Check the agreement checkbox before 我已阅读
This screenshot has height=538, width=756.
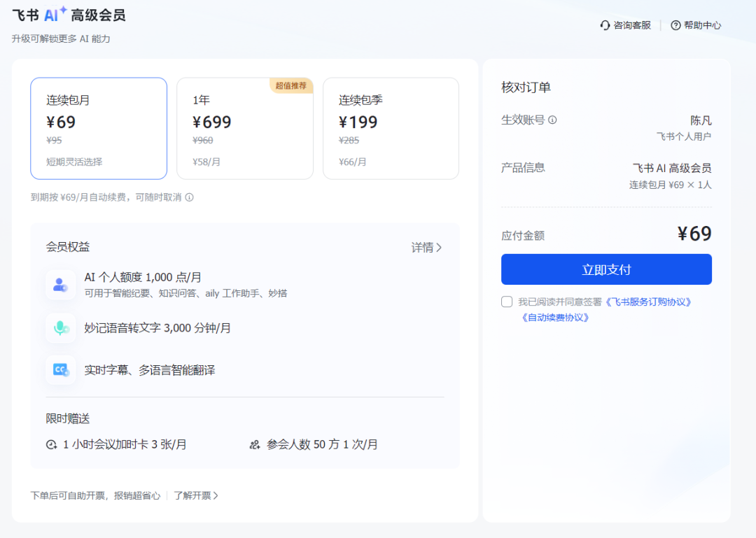coord(506,302)
